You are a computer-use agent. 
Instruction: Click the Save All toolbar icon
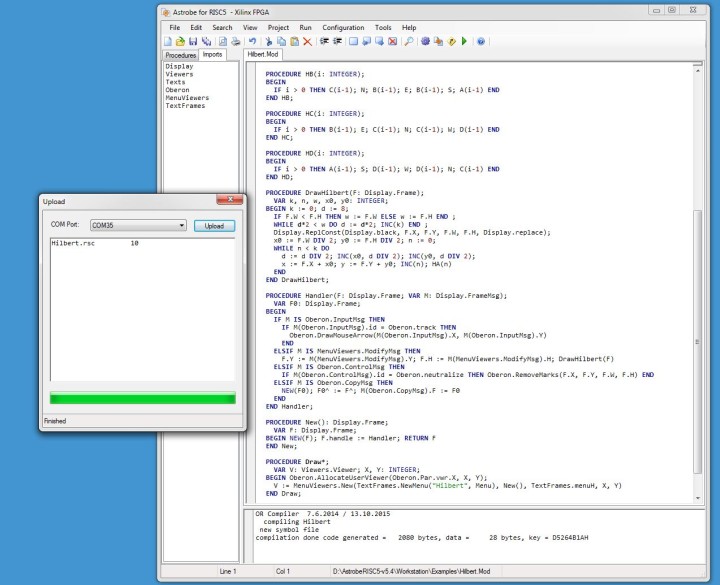206,41
